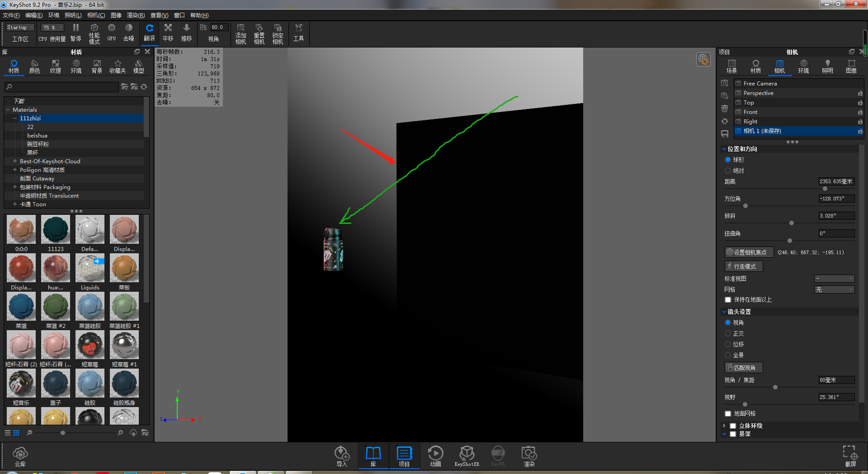Viewport: 868px width, 474px height.
Task: Expand the Best-Of-Keyshot-Cloud material group
Action: (14, 161)
